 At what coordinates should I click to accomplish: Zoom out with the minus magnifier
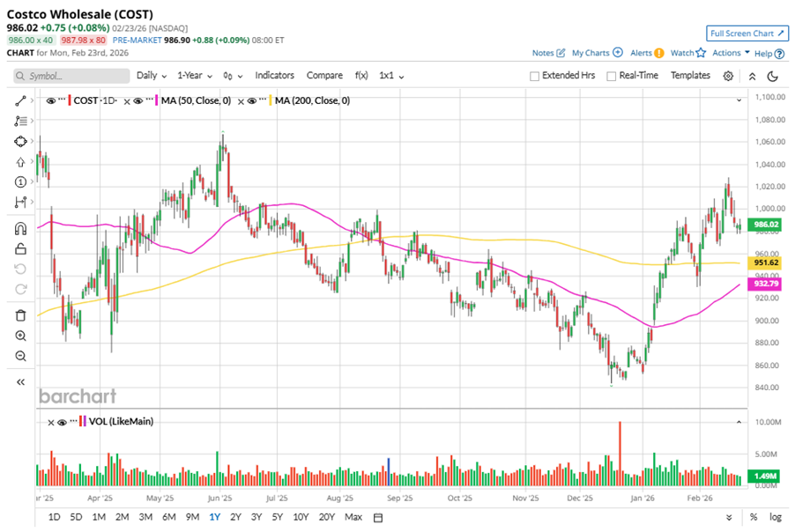click(20, 356)
